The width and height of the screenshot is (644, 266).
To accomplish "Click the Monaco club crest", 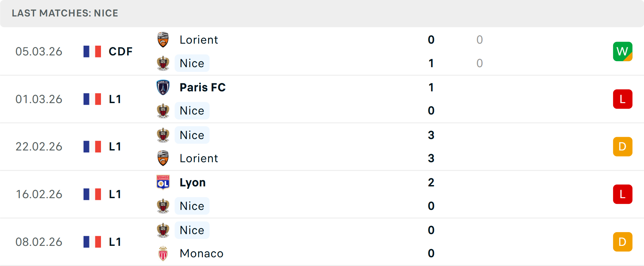I will [x=163, y=254].
